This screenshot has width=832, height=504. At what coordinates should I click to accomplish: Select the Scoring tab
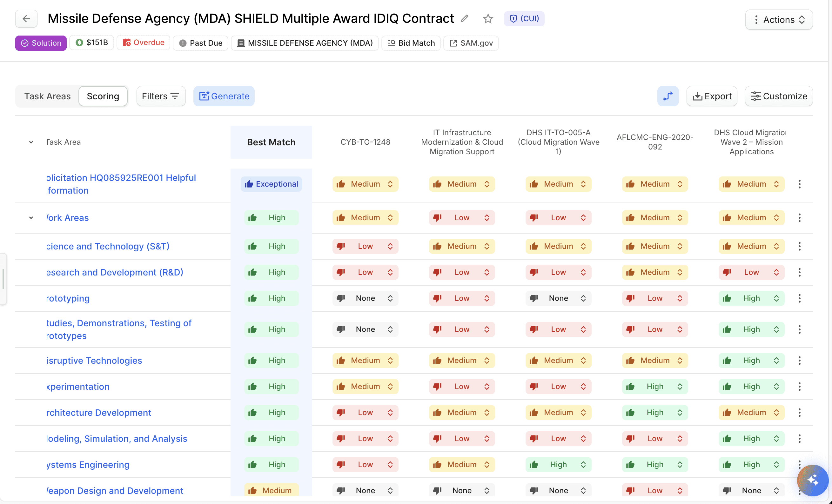103,96
